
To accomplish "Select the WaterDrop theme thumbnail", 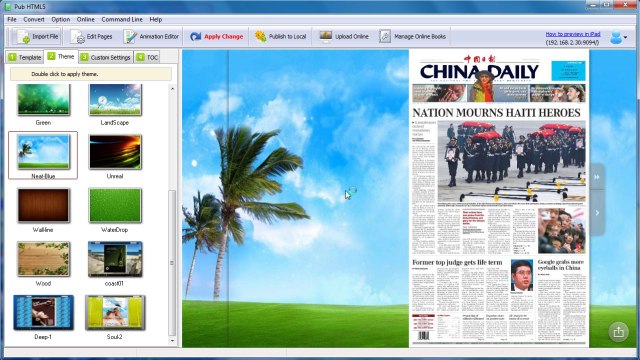I will tap(115, 205).
